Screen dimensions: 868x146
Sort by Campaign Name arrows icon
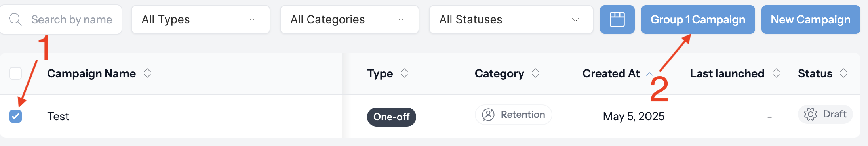[147, 73]
